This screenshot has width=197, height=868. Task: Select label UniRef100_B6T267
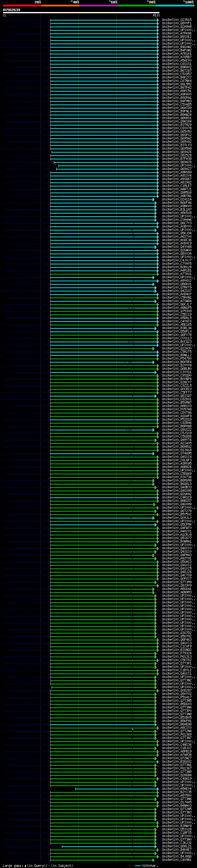176,71
